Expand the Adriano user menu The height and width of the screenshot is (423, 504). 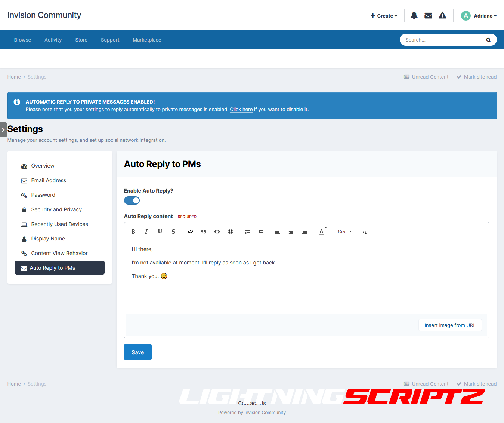pyautogui.click(x=479, y=16)
